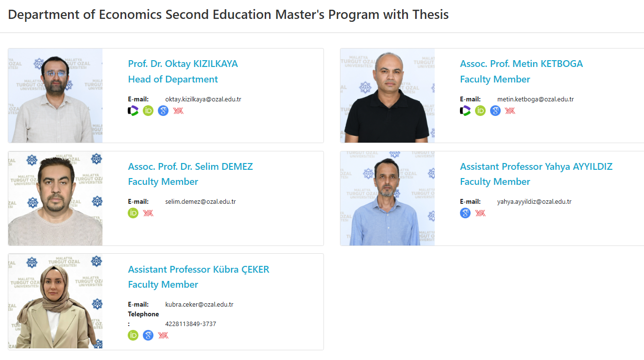Image resolution: width=644 pixels, height=360 pixels.
Task: Open Metin Ketboga's Web of Science icon
Action: [x=465, y=111]
